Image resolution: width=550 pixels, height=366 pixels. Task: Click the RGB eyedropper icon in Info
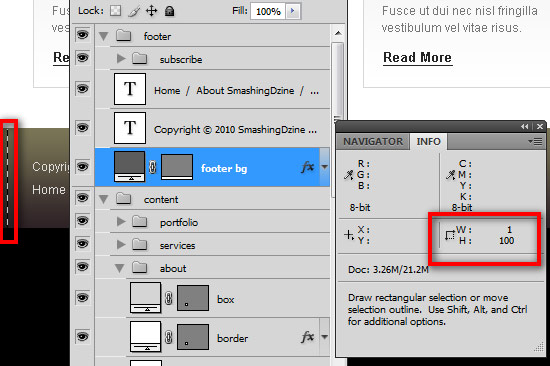(x=349, y=175)
